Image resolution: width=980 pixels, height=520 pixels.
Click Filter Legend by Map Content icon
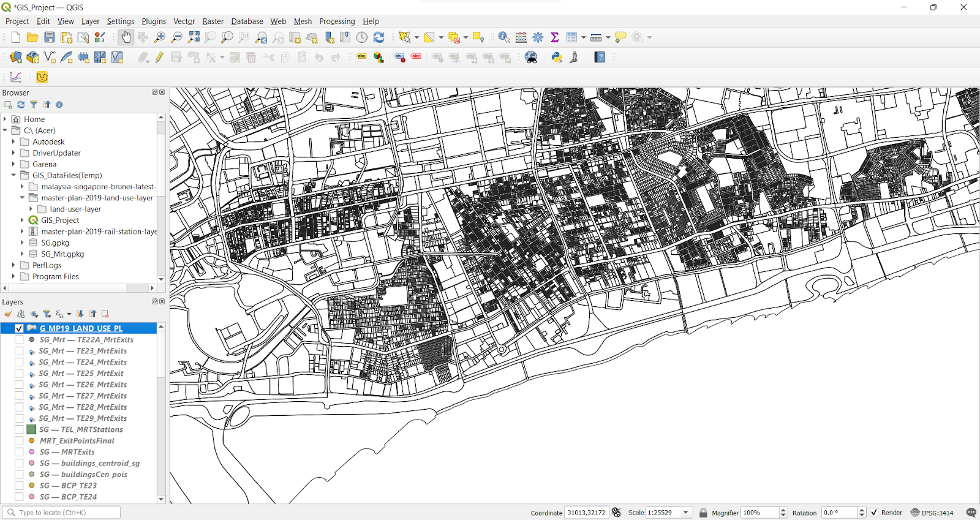[x=47, y=314]
